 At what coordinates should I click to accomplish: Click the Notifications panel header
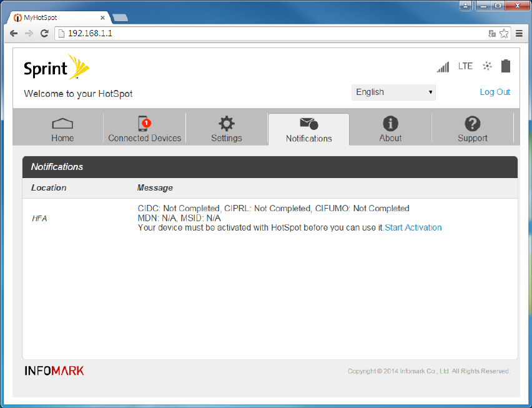[270, 167]
